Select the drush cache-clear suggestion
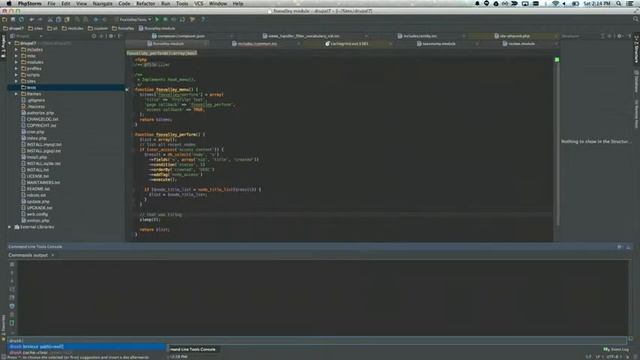Viewport: 640px width, 360px height. click(x=87, y=352)
